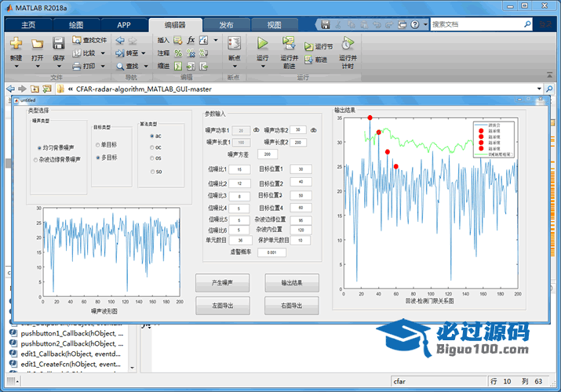
Task: Click the collapse toolstrip arrow button
Action: click(549, 75)
